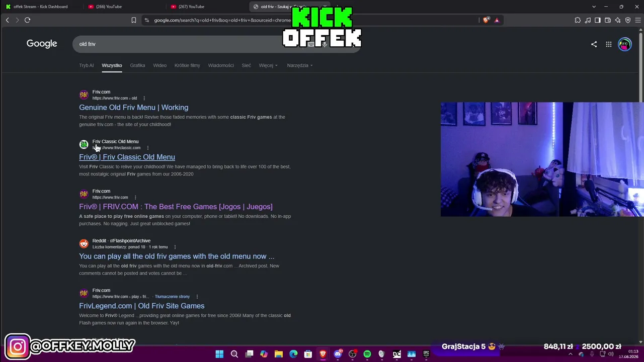This screenshot has width=644, height=362.
Task: Open Microsoft Store from the taskbar
Action: (x=308, y=354)
